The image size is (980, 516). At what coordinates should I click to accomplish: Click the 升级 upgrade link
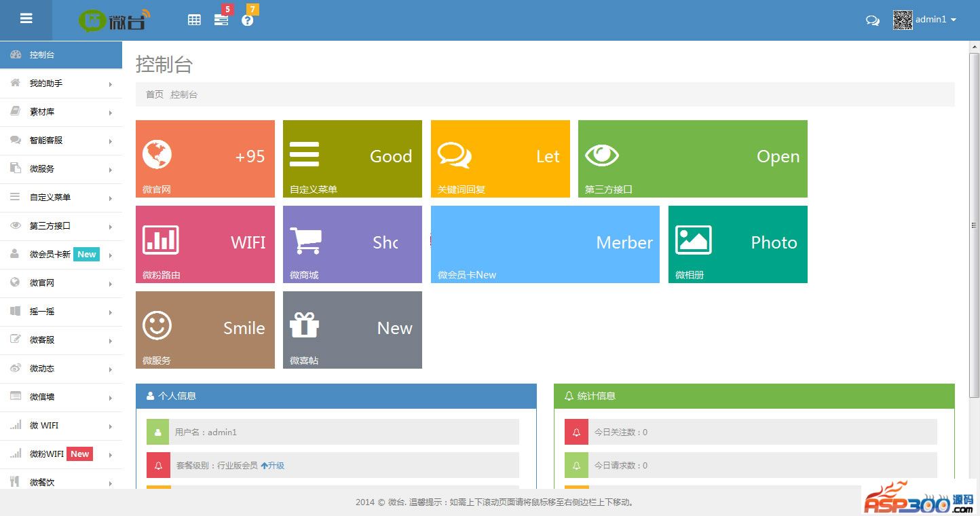(273, 466)
